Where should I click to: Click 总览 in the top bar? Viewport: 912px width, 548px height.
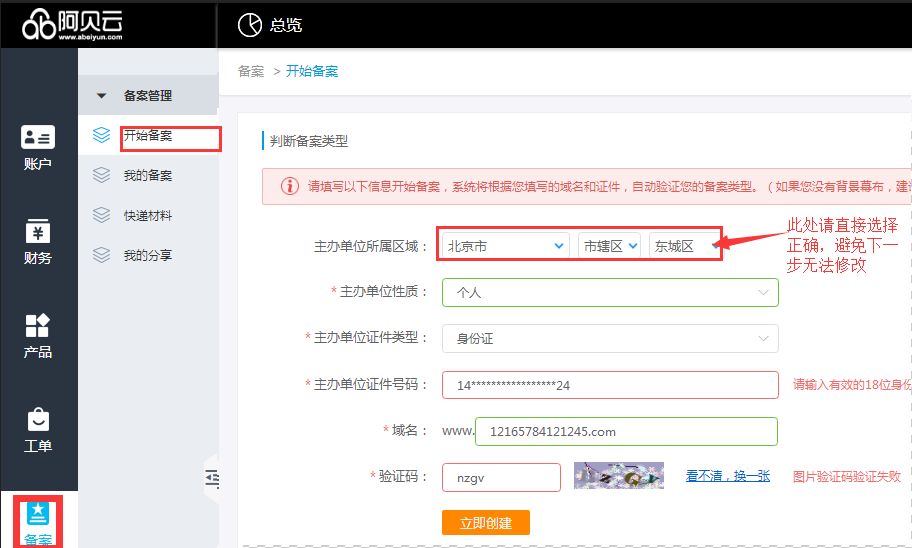[286, 25]
